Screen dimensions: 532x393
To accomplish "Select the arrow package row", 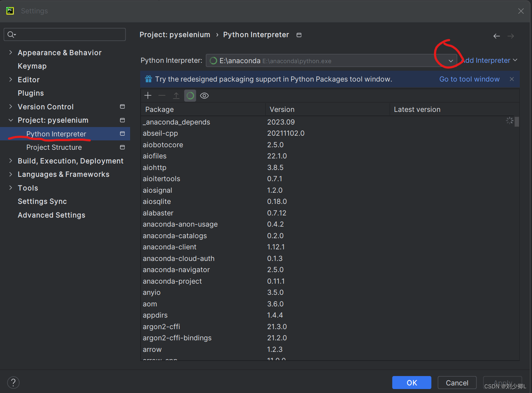I will (327, 349).
